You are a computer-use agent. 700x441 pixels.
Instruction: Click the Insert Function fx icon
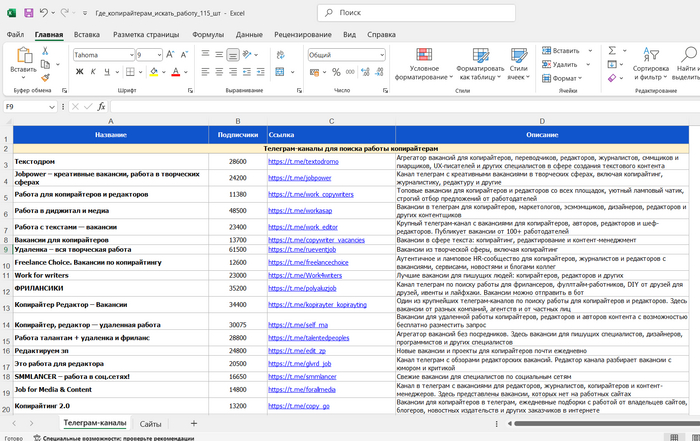click(101, 106)
